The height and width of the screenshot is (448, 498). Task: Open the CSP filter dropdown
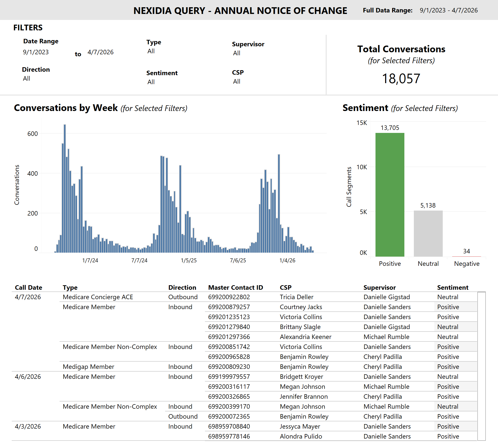click(236, 81)
